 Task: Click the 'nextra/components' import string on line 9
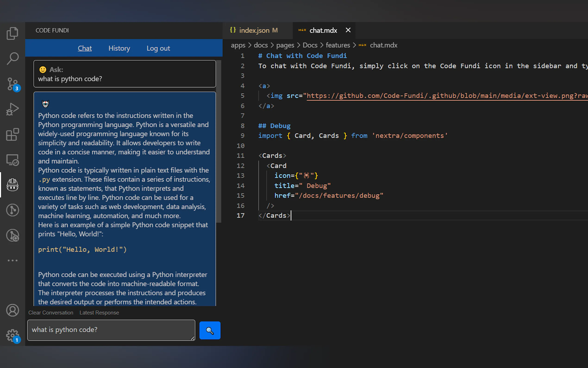point(410,136)
